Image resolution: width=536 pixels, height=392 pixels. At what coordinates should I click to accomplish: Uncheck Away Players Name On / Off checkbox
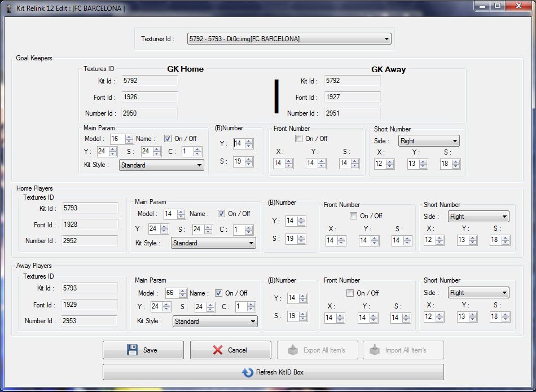point(218,293)
